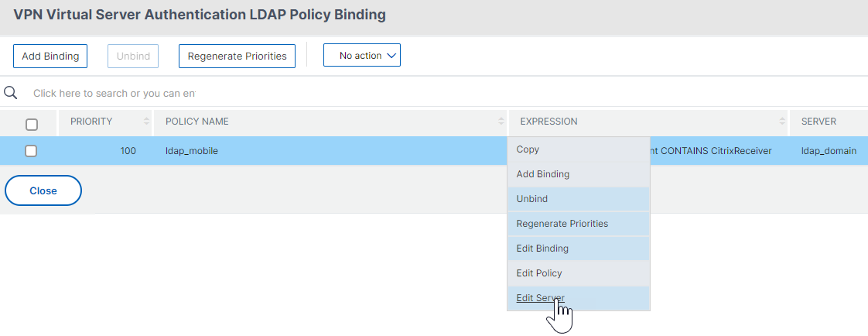Choose Copy from the context menu

click(579, 149)
